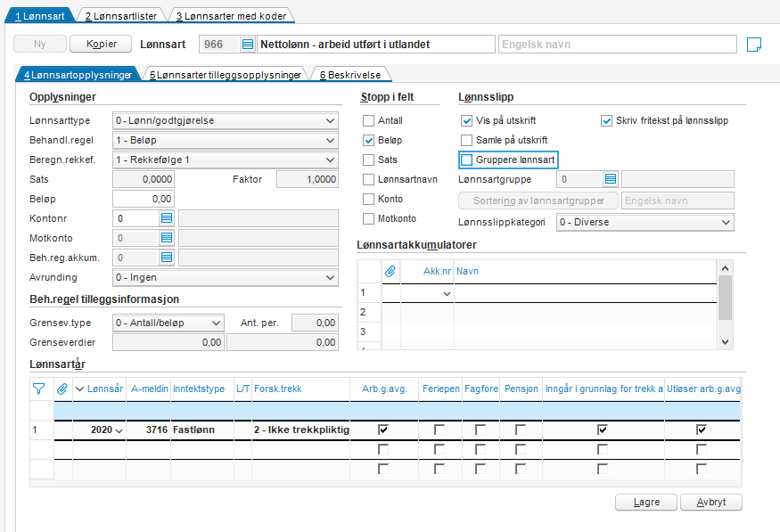
Task: Open lookup for Beh.reg.akkum. field
Action: point(167,258)
